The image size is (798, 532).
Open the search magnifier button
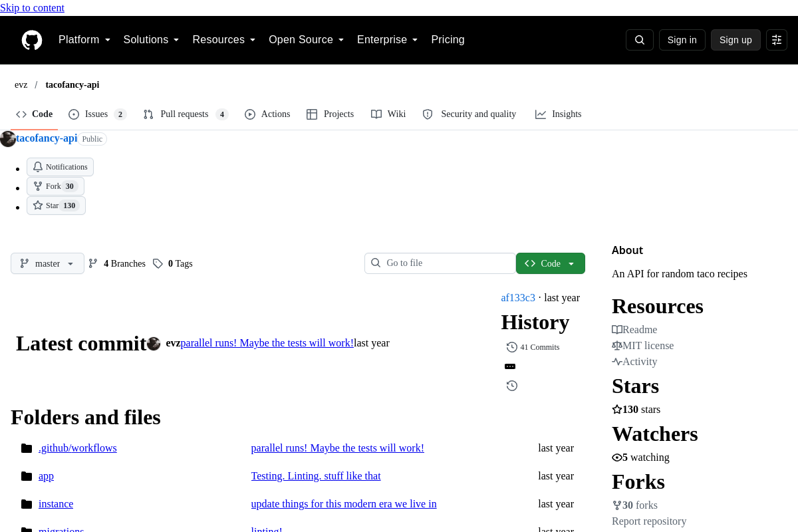click(640, 40)
